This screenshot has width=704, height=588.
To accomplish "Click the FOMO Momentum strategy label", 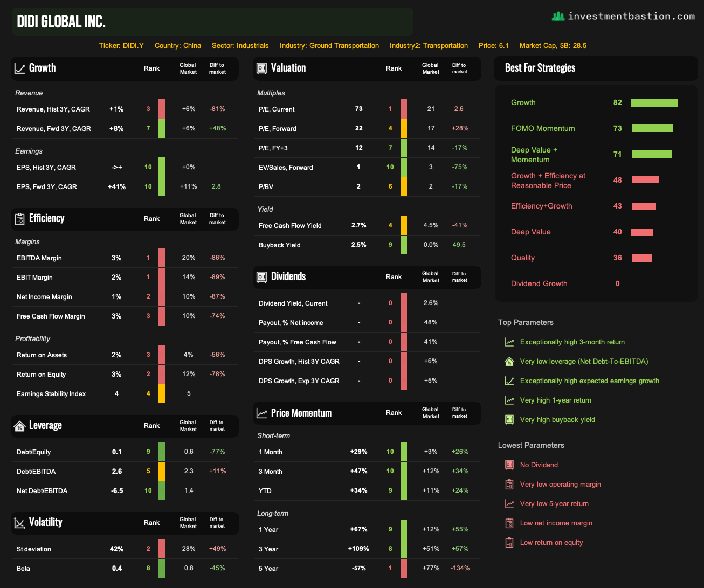I will 543,128.
